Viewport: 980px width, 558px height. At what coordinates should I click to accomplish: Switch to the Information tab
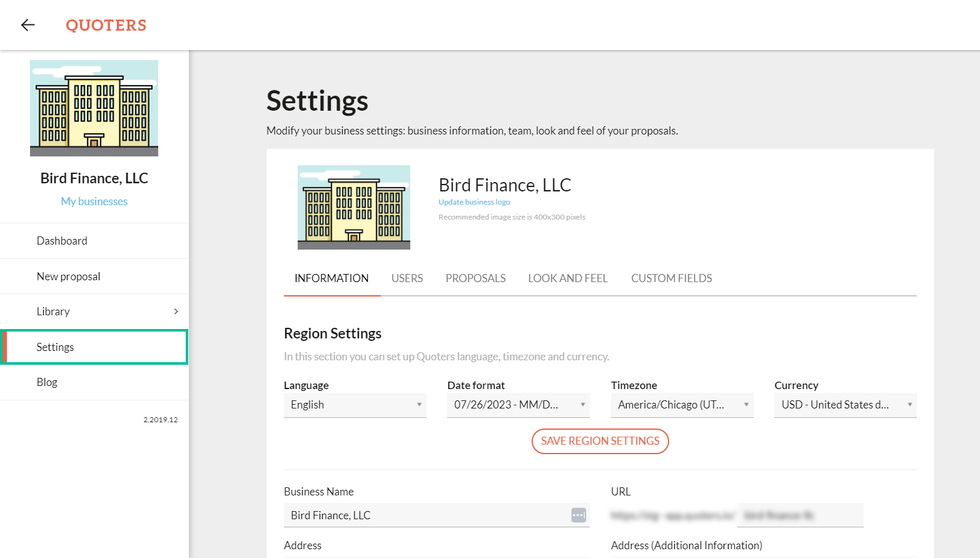[x=331, y=278]
